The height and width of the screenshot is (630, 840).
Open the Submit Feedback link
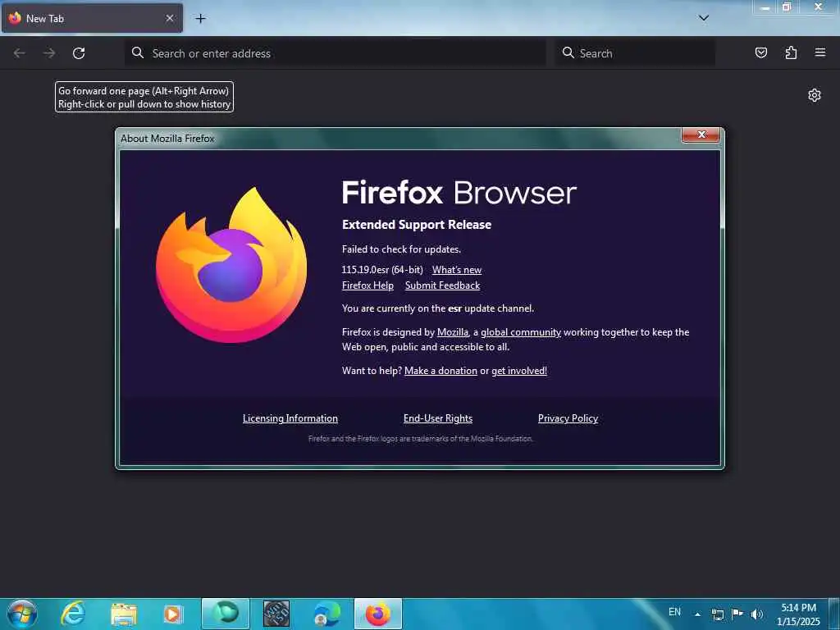[x=442, y=285]
